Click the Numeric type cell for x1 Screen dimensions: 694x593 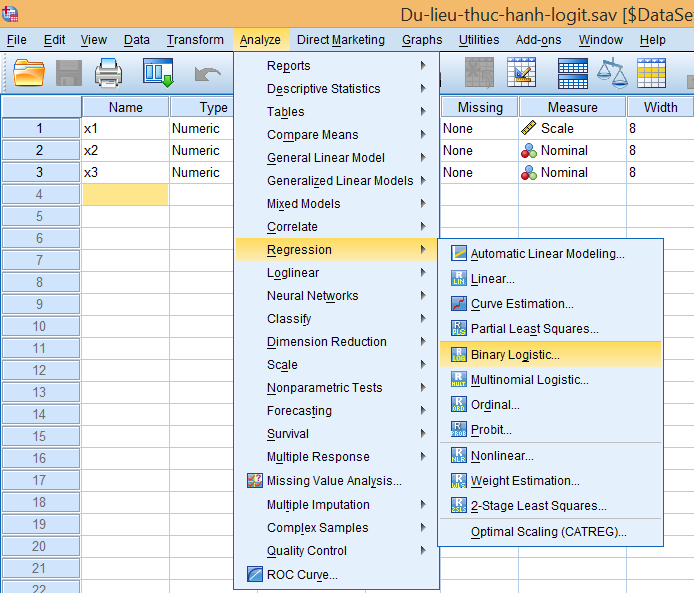click(202, 128)
